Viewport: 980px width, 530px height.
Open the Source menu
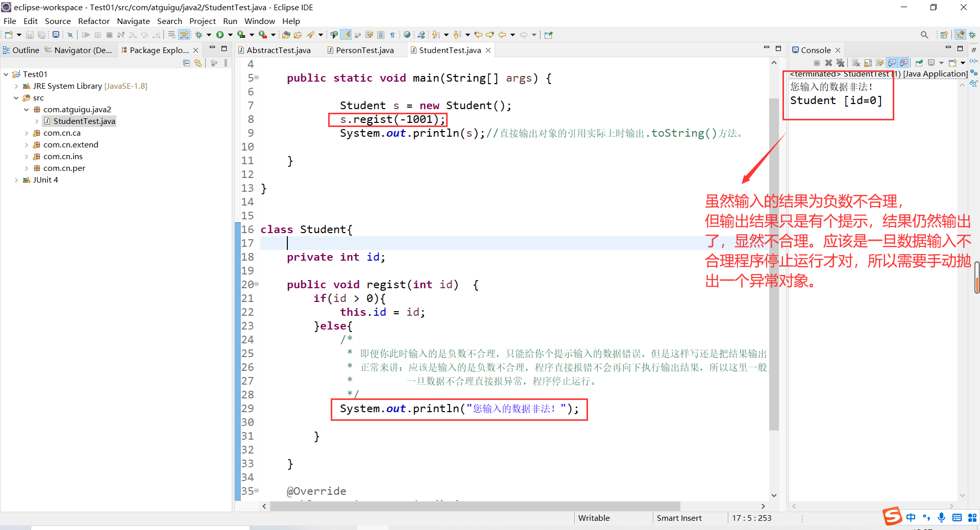[58, 21]
